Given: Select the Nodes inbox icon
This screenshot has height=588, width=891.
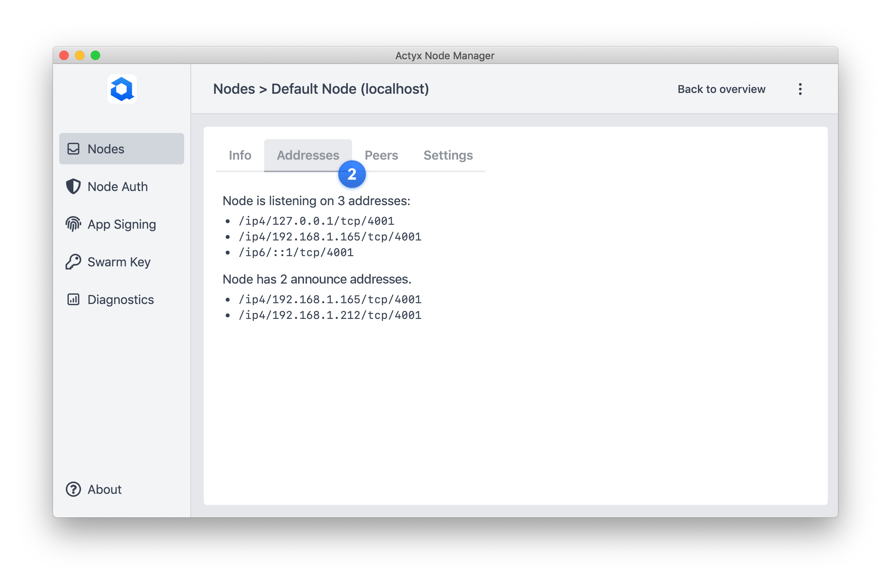Looking at the screenshot, I should coord(74,149).
